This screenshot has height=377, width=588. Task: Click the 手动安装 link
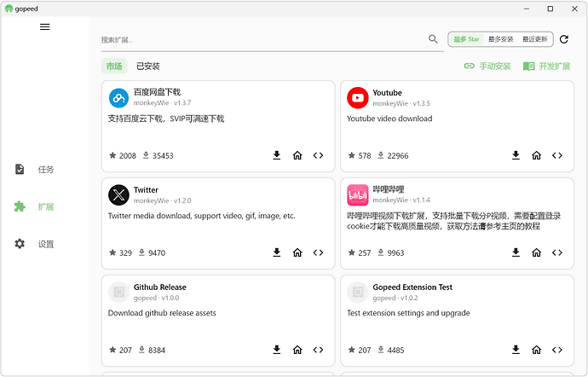click(x=487, y=66)
